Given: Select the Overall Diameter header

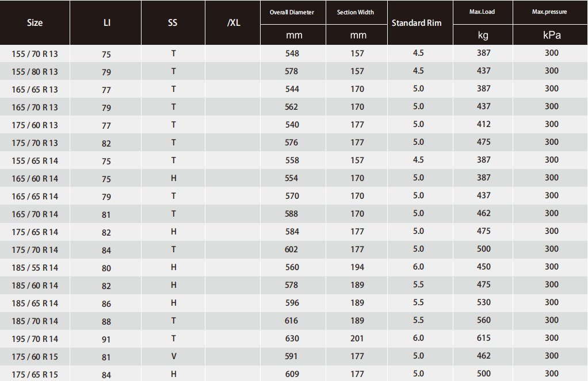Looking at the screenshot, I should 292,12.
